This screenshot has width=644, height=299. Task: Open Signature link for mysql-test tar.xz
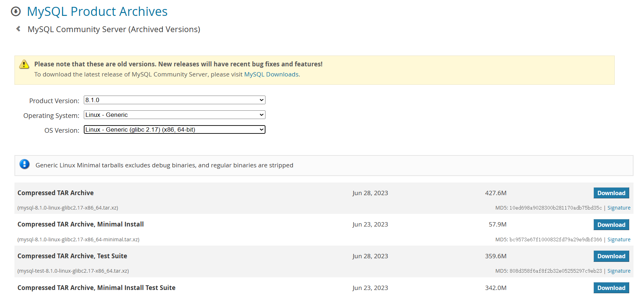[619, 271]
